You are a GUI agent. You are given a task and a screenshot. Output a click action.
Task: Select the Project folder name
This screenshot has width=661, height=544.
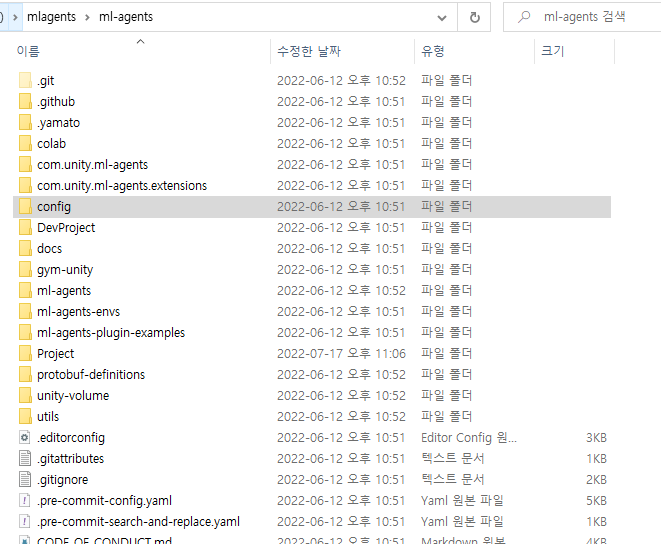coord(55,354)
